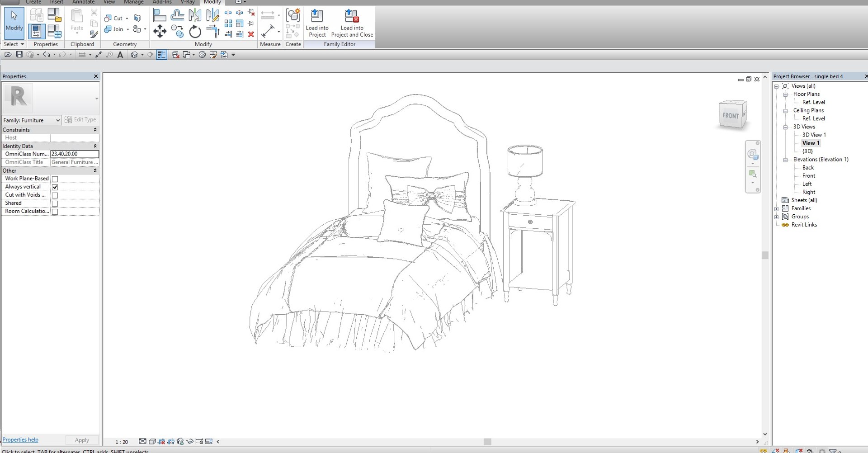Choose the Mirror - Pick Axis tool

(x=195, y=16)
